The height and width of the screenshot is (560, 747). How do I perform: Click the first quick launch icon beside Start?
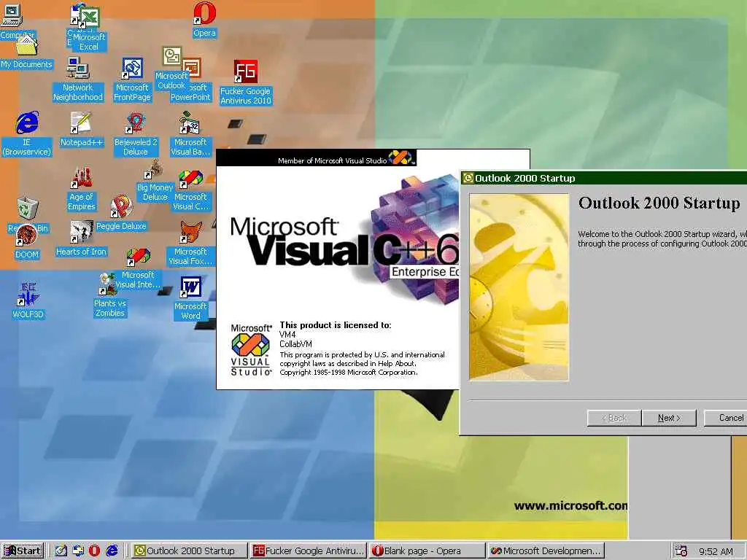[61, 551]
